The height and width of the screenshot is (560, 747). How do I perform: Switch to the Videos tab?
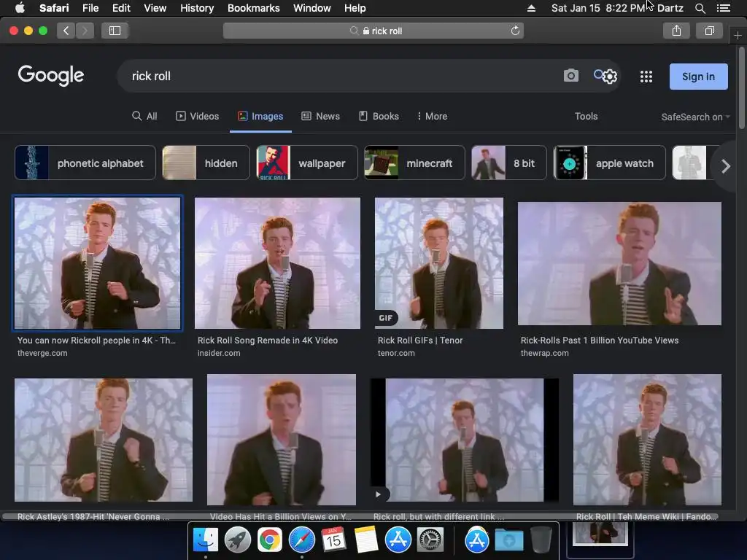click(x=197, y=116)
